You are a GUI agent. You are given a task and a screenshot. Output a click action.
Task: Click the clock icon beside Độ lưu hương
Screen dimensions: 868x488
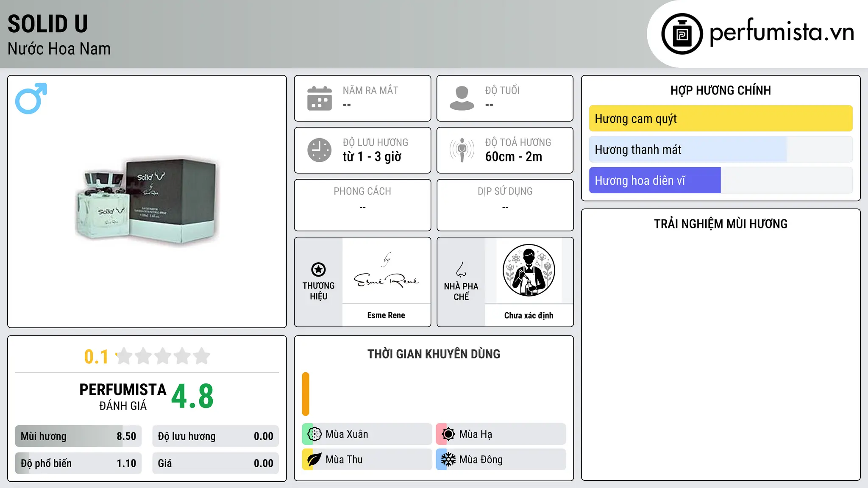[x=320, y=150]
